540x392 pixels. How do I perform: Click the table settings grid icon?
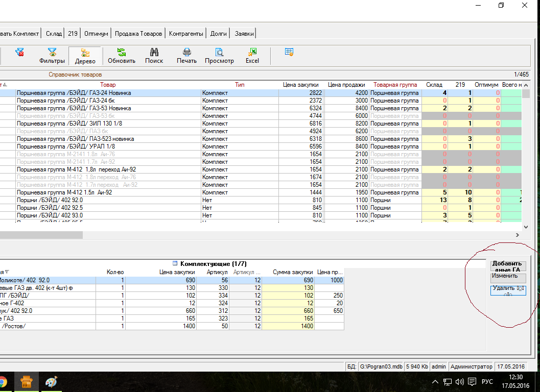[289, 52]
